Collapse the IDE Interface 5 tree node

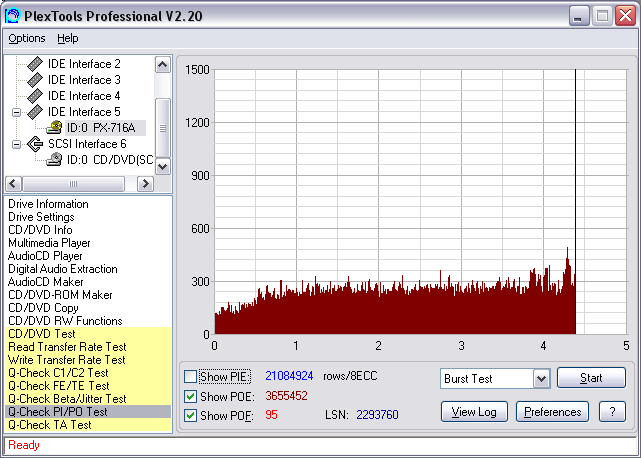pyautogui.click(x=16, y=112)
